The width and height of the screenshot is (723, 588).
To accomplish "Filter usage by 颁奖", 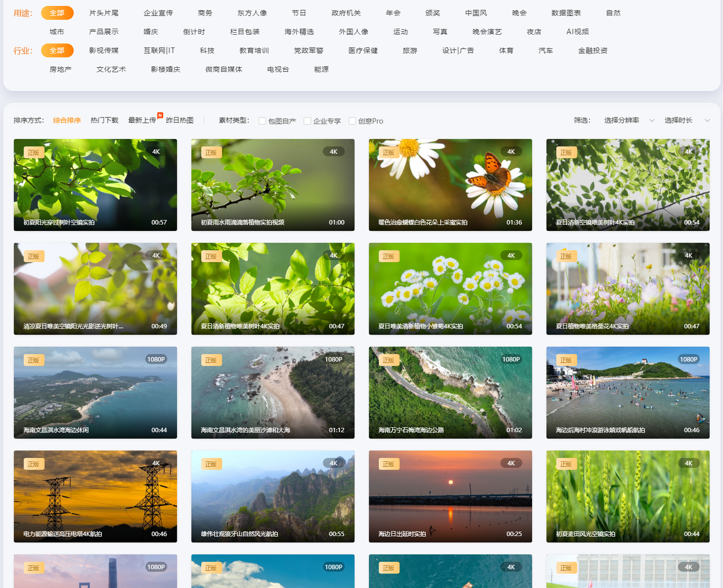I will (432, 13).
